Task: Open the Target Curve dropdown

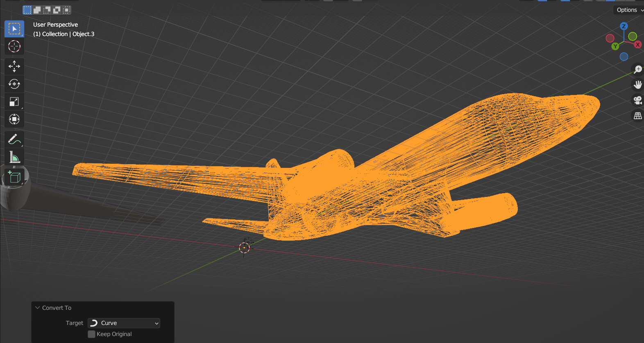Action: click(124, 323)
